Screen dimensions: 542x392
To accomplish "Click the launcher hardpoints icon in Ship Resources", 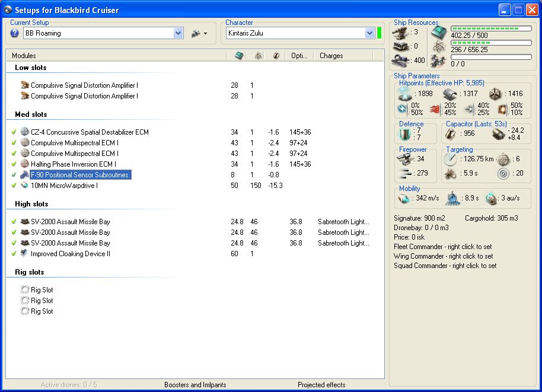I will [401, 46].
